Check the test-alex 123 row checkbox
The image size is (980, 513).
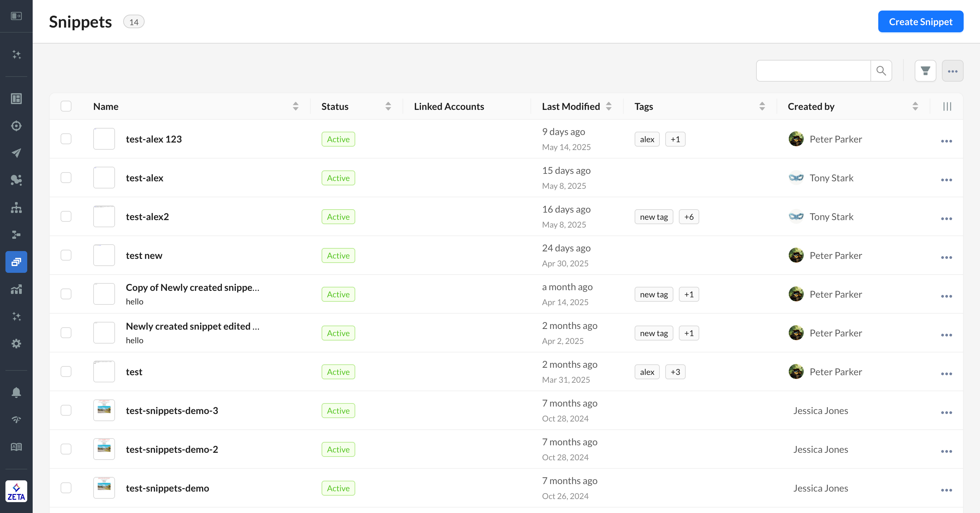(66, 139)
